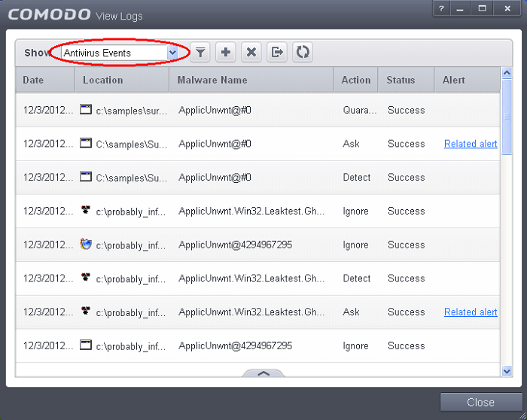
Task: Open Related alert link for Leaktest row
Action: (x=471, y=312)
